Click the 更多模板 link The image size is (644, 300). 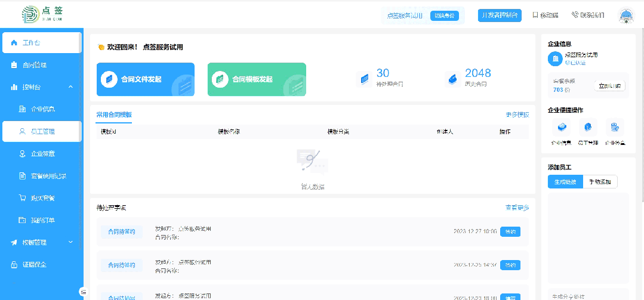point(517,115)
